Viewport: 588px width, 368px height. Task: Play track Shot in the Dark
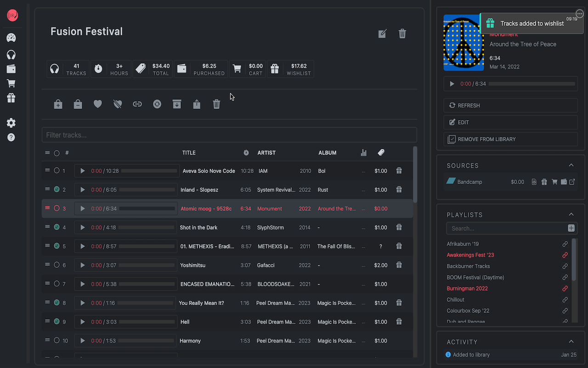[x=83, y=227]
